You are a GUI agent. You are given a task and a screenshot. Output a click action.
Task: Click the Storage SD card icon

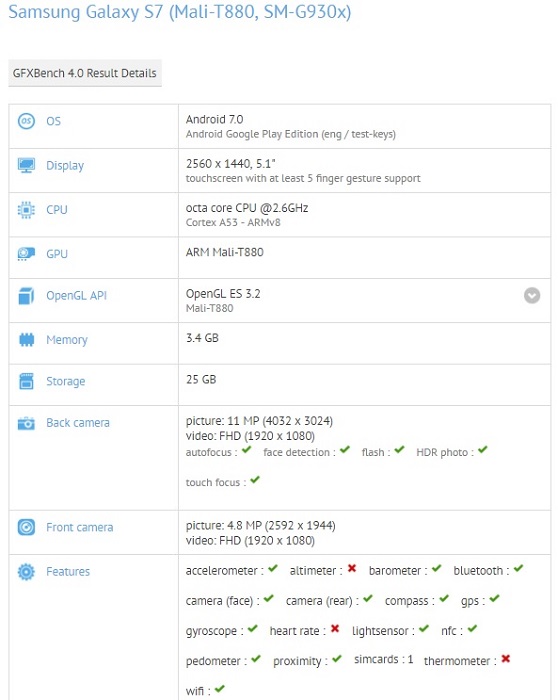pos(26,381)
